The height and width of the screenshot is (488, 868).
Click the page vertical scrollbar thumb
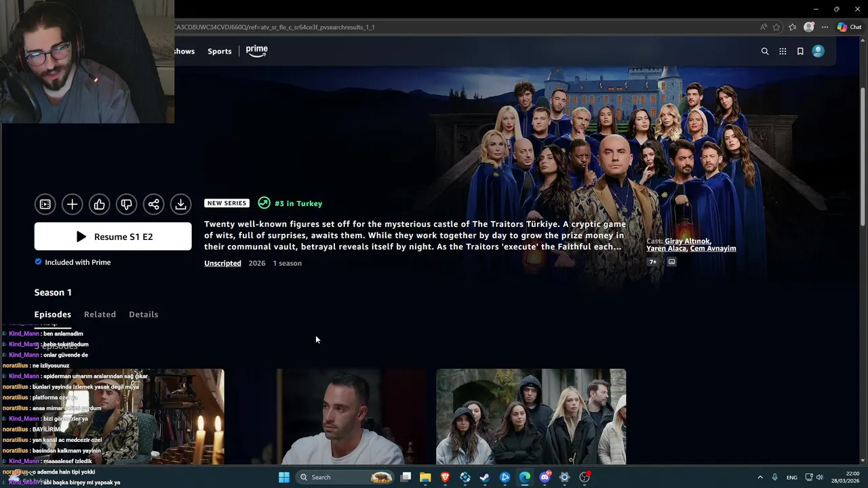click(863, 156)
